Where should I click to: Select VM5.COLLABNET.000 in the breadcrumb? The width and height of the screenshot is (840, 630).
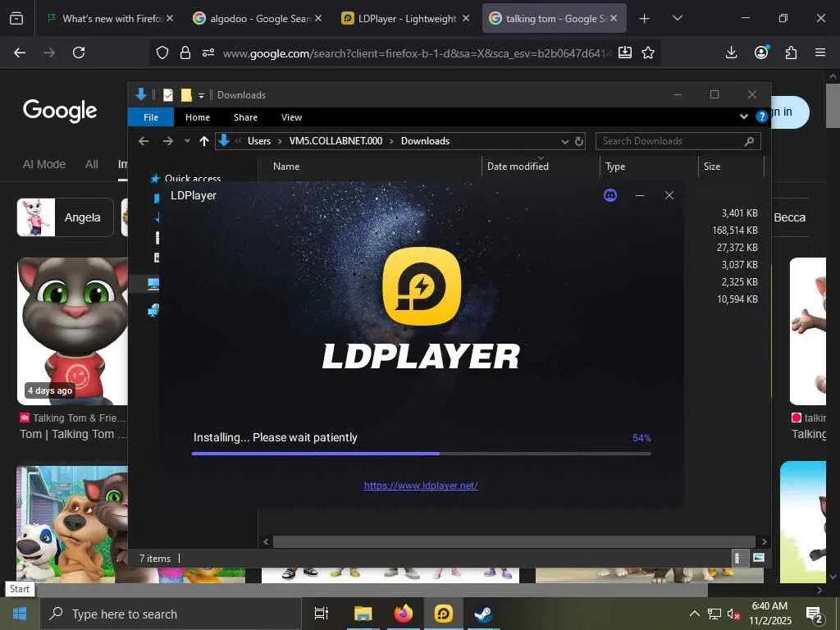coord(336,141)
